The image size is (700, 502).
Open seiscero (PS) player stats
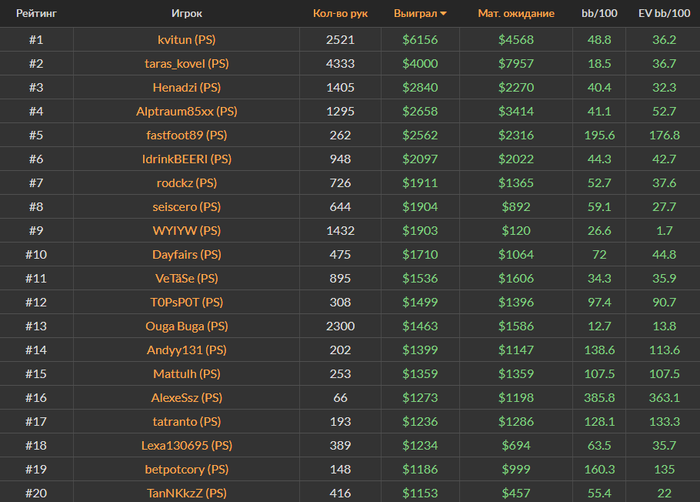187,207
